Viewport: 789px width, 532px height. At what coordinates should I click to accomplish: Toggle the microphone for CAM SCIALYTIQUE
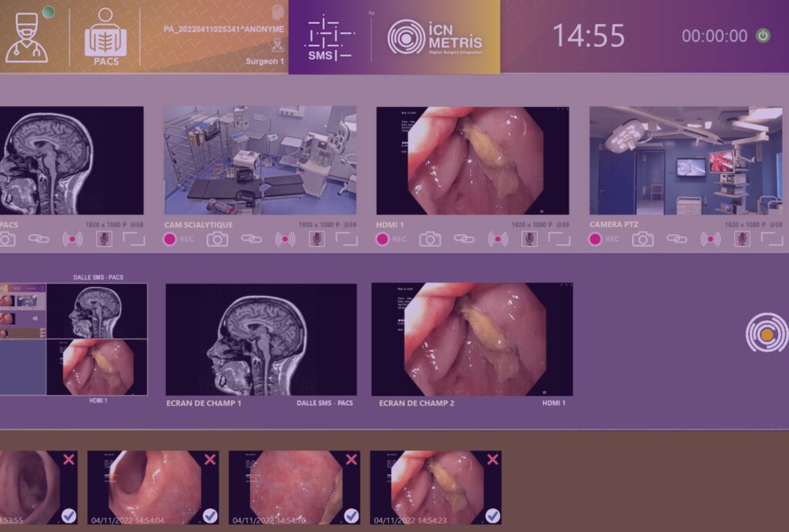pyautogui.click(x=317, y=239)
